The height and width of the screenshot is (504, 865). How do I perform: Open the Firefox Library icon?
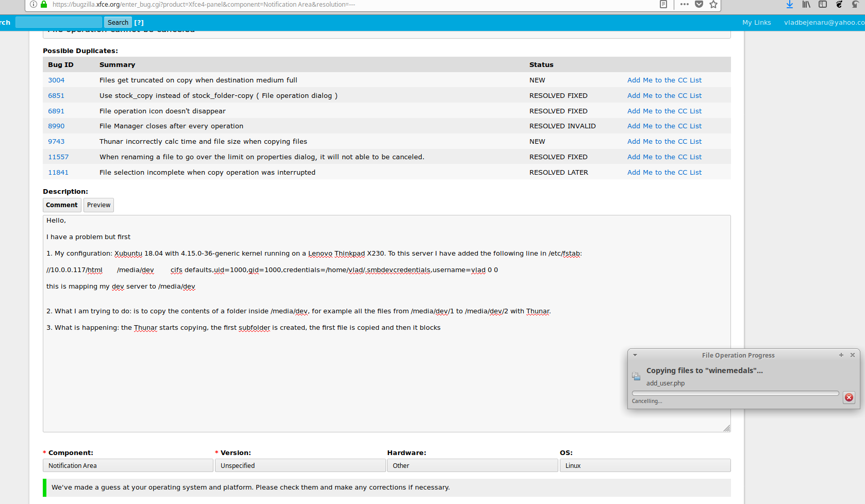click(x=806, y=5)
